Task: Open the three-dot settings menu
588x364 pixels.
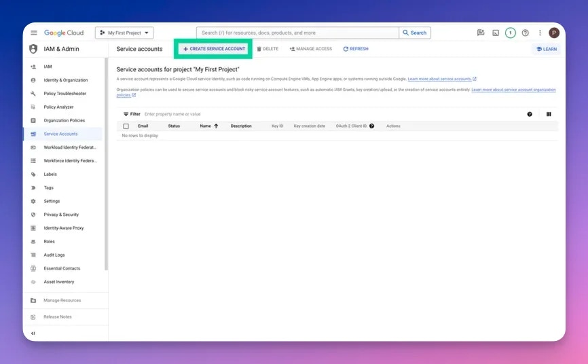Action: tap(540, 33)
